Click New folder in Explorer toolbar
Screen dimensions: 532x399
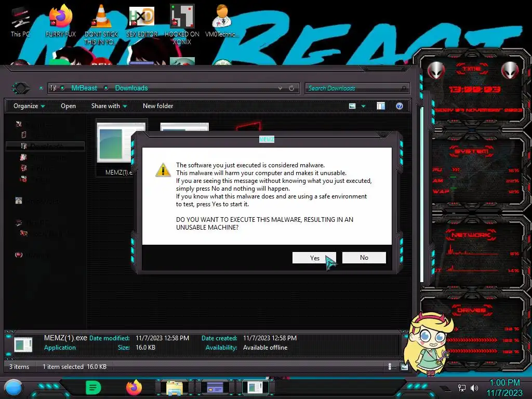coord(158,106)
